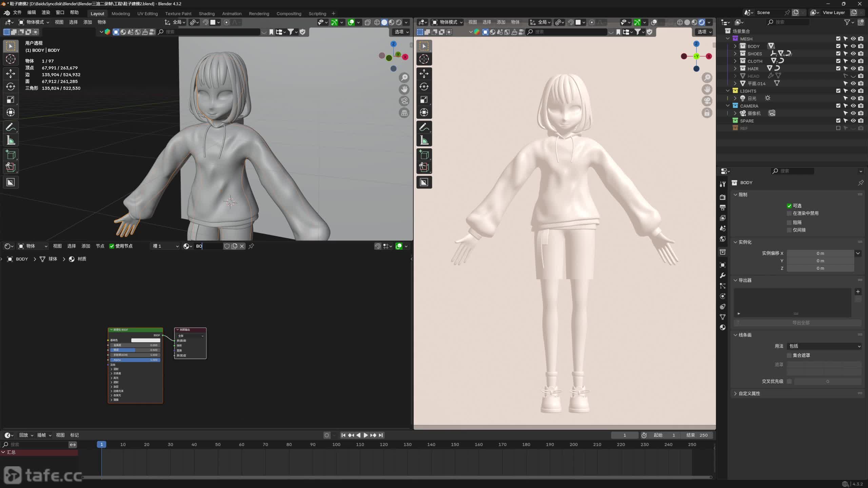The image size is (868, 488).
Task: Toggle 使用节点 checkbox in node editor
Action: pos(112,246)
